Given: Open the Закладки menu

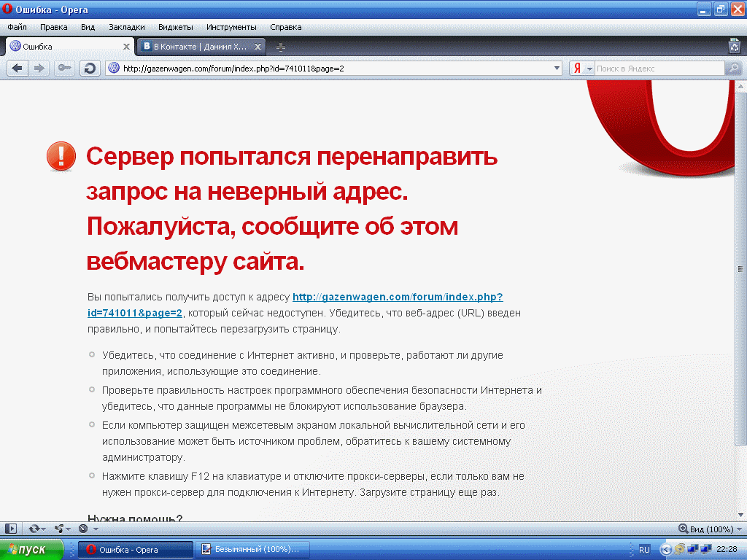Looking at the screenshot, I should point(127,27).
